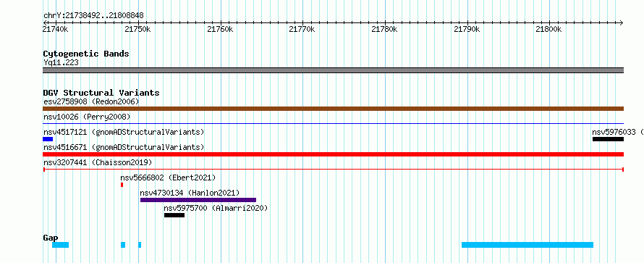Screen dimensions: 644x263
Task: Click the black nsv5975700 variant bar
Action: [174, 215]
